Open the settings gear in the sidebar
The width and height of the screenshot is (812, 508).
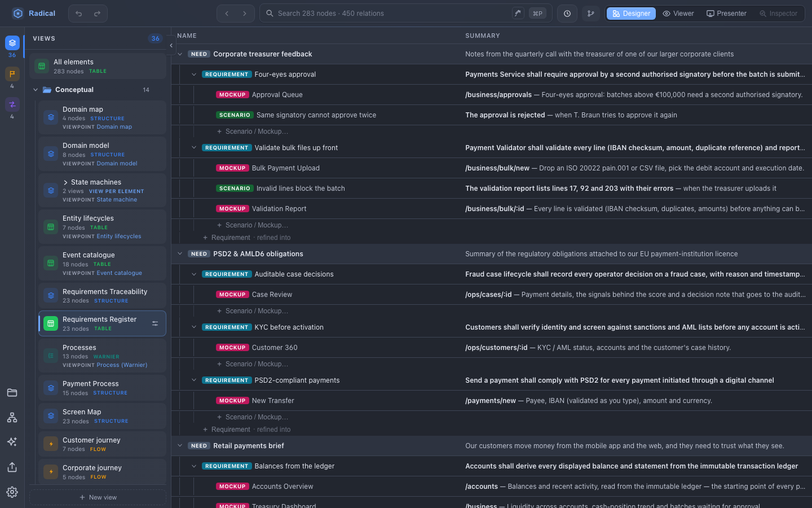click(12, 492)
